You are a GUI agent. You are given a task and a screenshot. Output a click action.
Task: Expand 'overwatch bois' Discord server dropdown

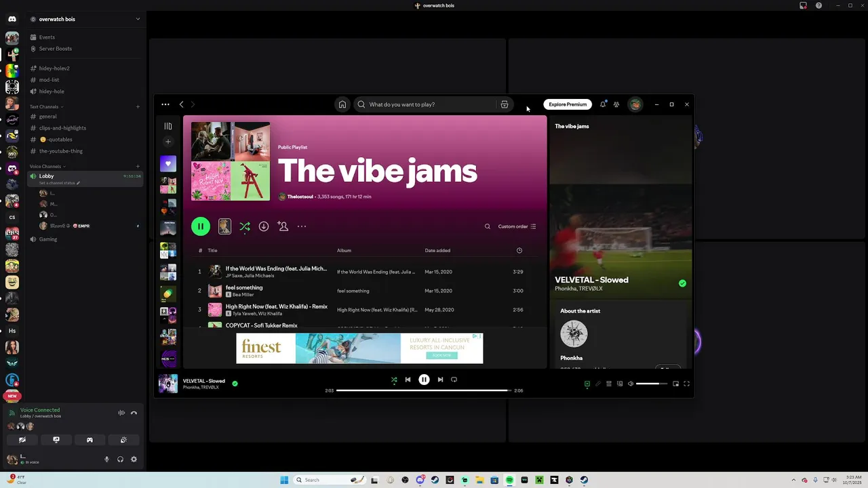click(138, 19)
